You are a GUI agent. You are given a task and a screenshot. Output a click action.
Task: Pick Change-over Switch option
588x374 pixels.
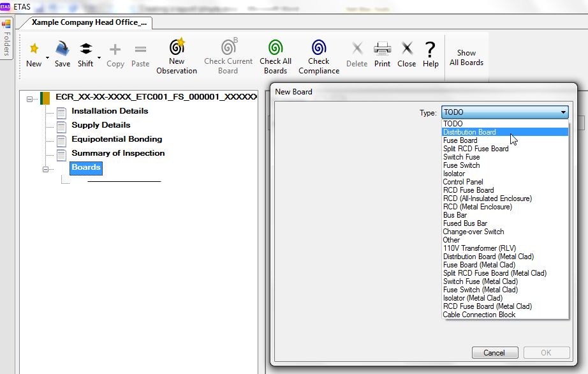click(x=505, y=232)
